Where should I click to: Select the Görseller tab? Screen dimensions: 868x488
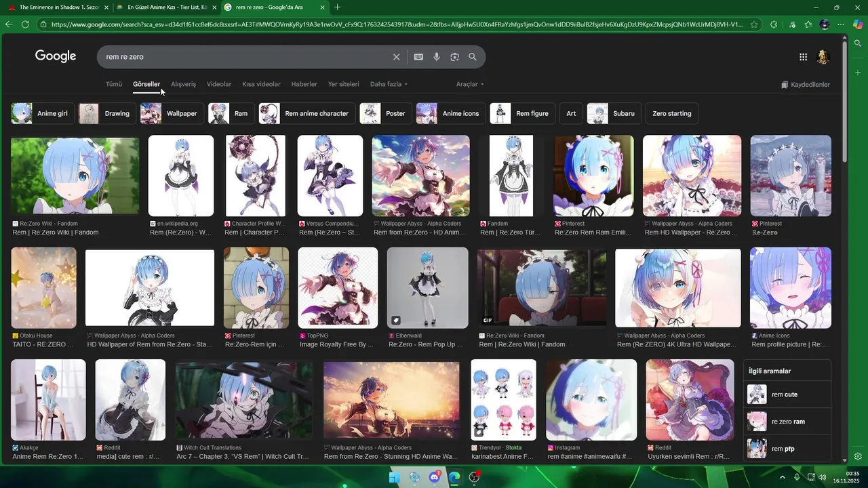pos(146,84)
